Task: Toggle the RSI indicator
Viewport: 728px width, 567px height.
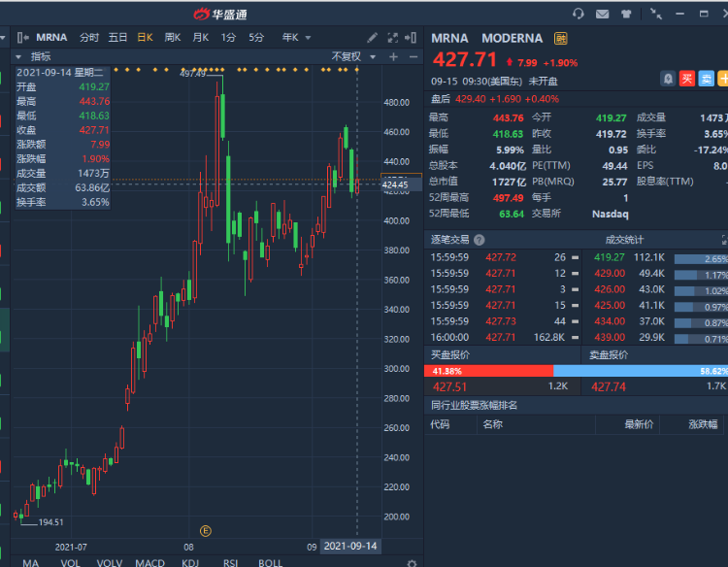Action: point(230,563)
